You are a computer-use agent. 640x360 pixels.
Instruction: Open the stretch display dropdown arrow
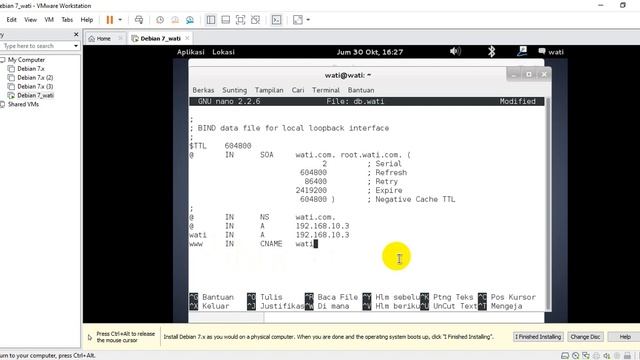point(308,20)
